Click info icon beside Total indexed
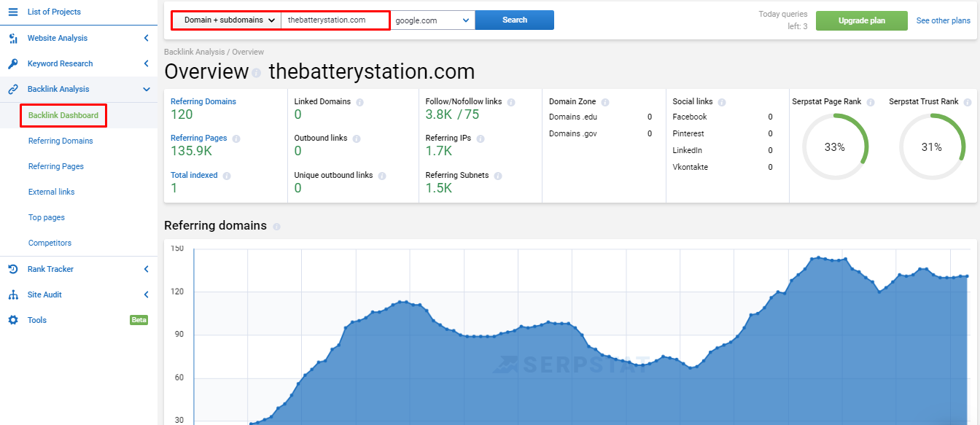This screenshot has width=980, height=425. (227, 176)
